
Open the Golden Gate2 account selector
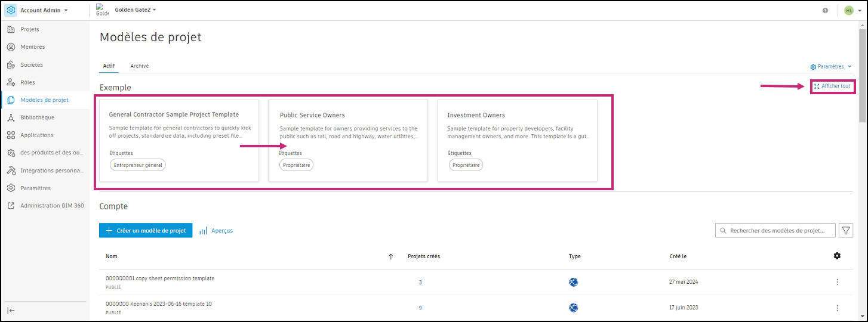click(x=136, y=10)
